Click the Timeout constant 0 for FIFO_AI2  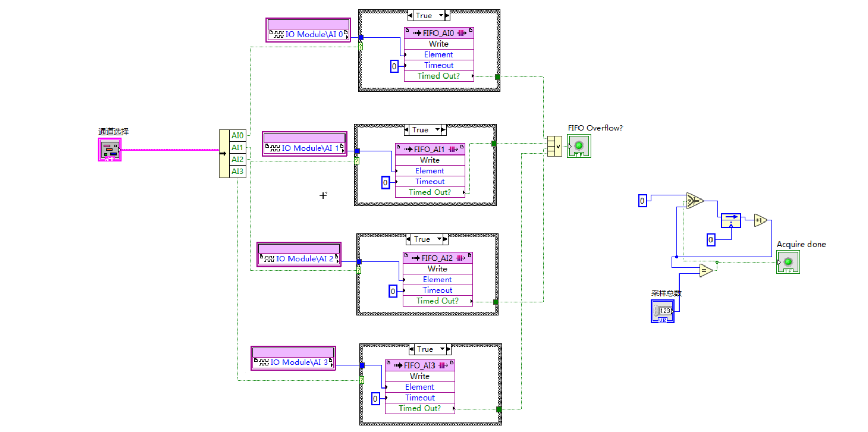coord(393,291)
